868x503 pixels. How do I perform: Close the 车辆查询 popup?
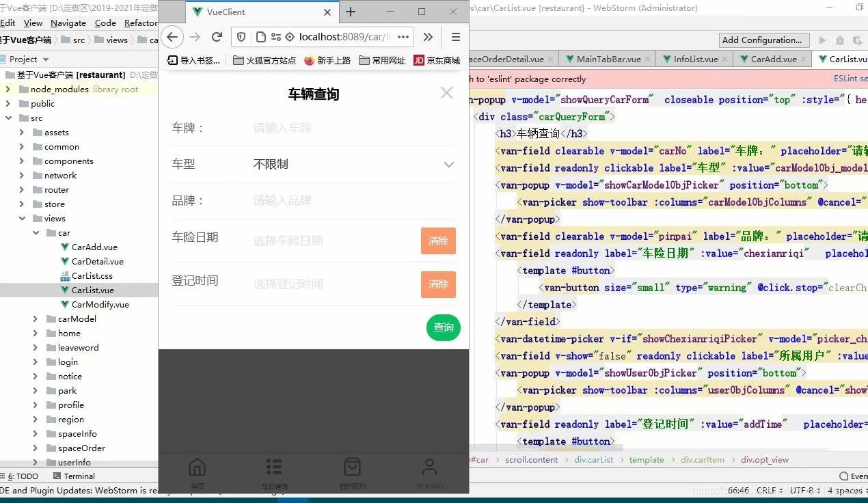click(x=446, y=93)
